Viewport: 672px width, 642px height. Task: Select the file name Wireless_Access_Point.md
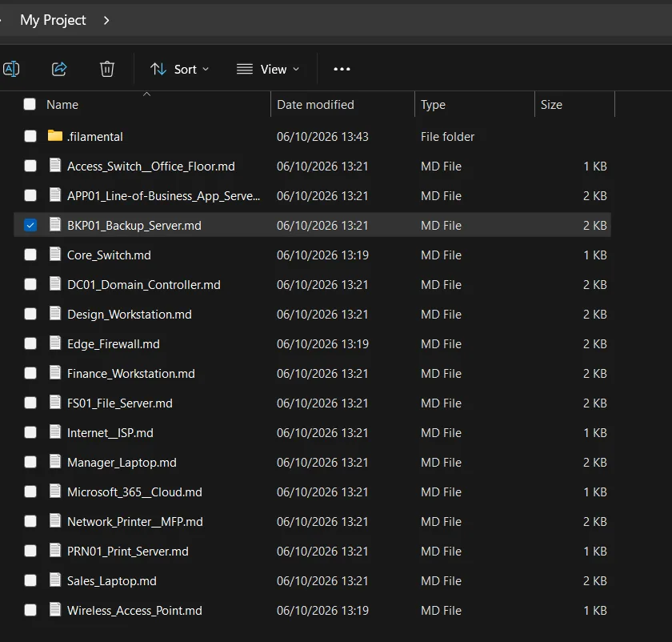[134, 610]
